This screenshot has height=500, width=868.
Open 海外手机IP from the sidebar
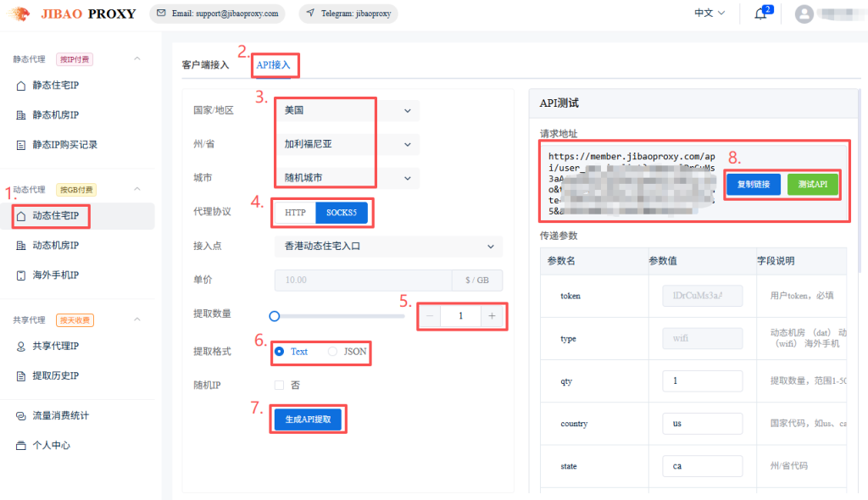[x=56, y=275]
